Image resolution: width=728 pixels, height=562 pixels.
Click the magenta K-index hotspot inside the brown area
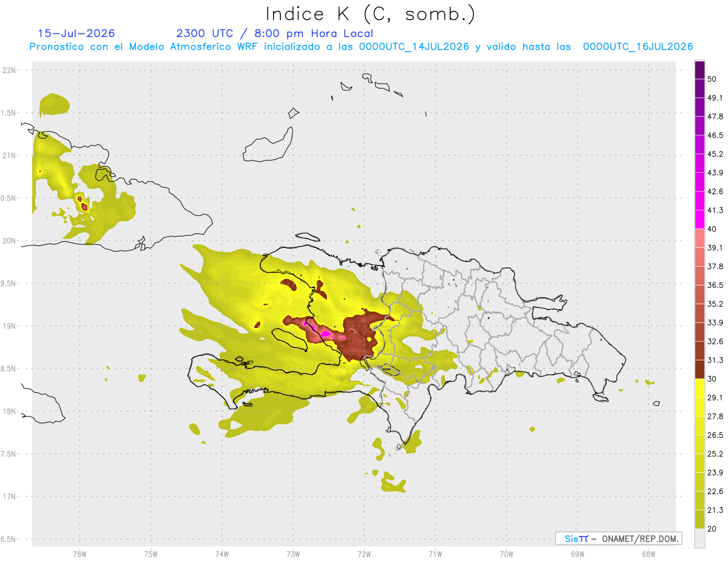click(x=326, y=333)
